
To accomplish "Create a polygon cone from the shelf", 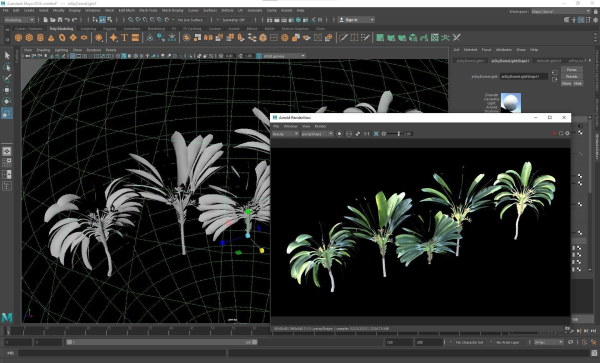I will click(51, 37).
